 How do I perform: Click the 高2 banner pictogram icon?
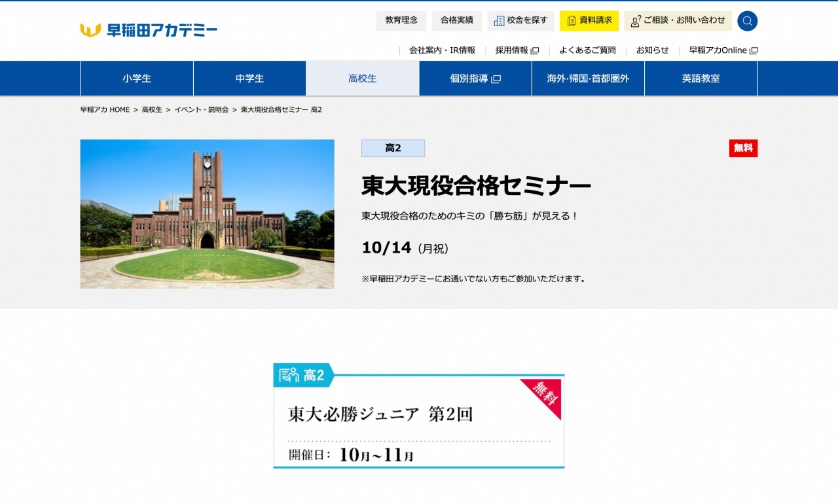pos(289,375)
